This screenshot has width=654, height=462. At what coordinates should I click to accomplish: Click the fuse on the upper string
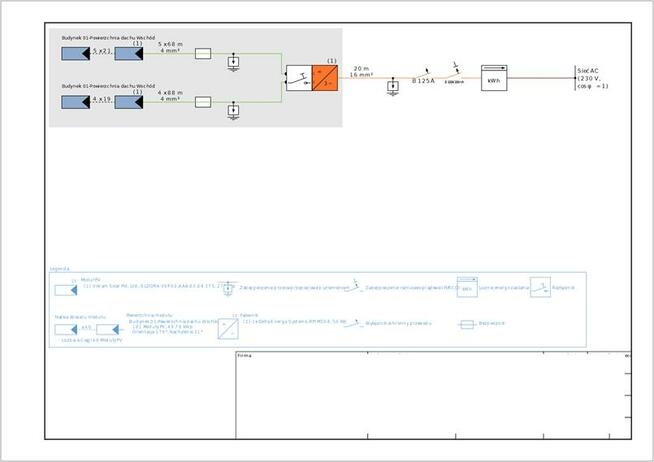(x=202, y=55)
